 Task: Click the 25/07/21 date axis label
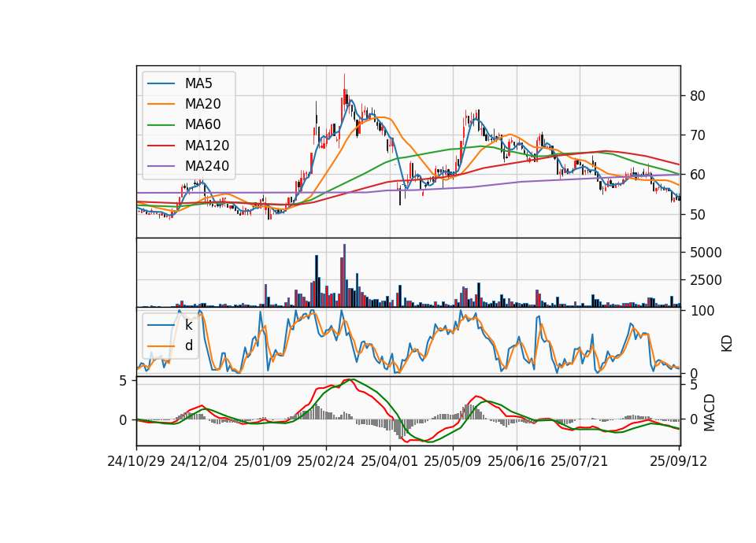pyautogui.click(x=580, y=462)
